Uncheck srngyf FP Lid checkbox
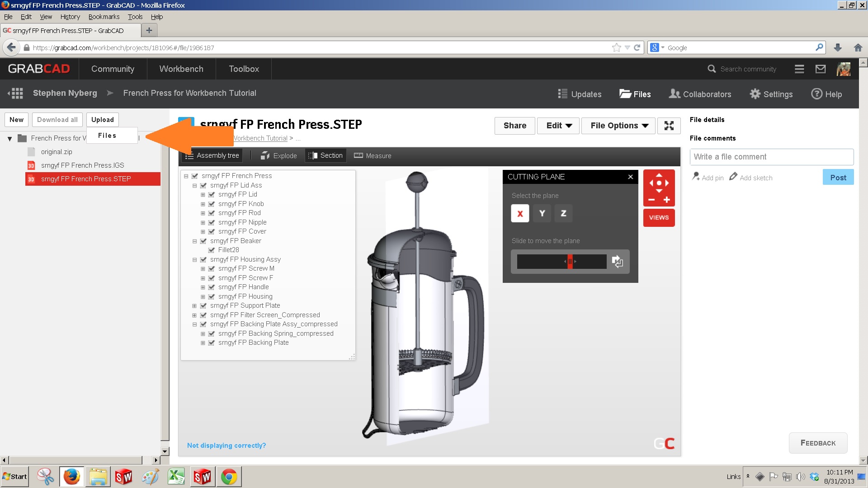The height and width of the screenshot is (488, 868). (x=211, y=195)
